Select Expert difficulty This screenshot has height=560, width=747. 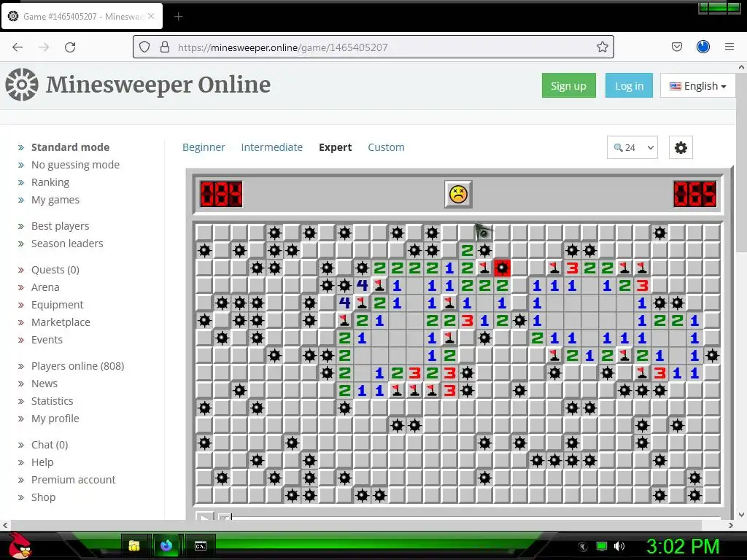click(x=336, y=147)
